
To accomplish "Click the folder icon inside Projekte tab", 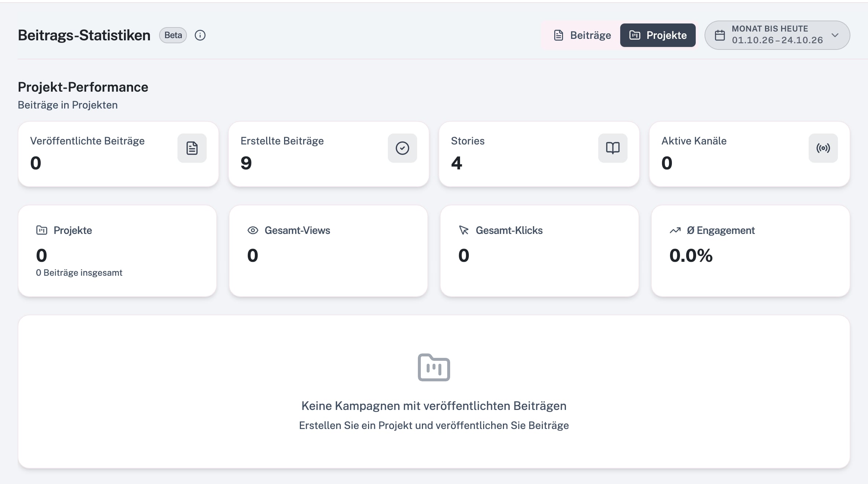I will click(635, 35).
